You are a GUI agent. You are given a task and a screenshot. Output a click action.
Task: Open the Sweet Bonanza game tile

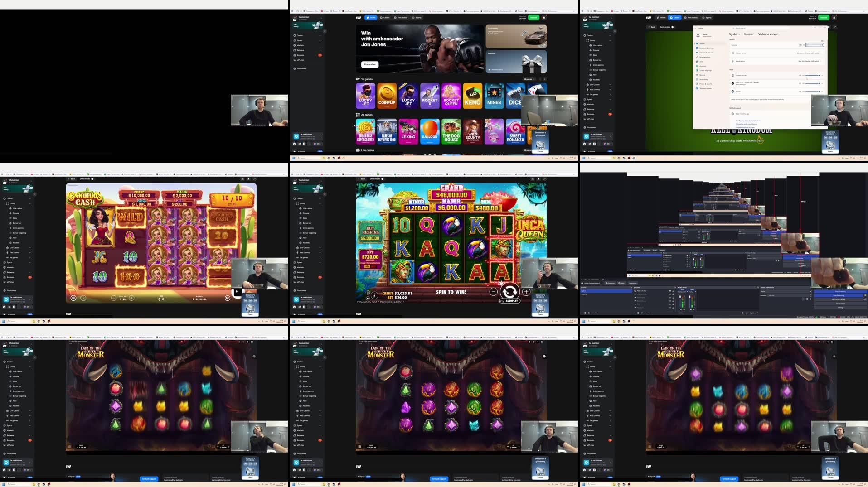(x=515, y=131)
